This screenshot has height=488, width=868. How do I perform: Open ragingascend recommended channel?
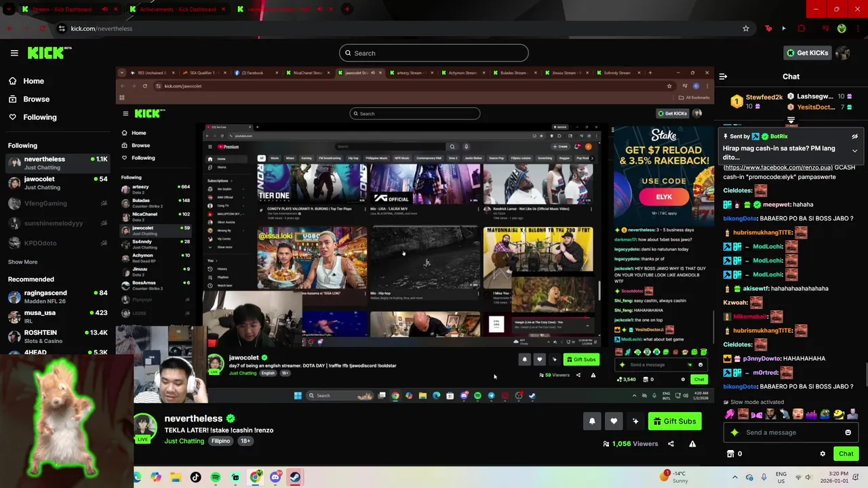[58, 297]
